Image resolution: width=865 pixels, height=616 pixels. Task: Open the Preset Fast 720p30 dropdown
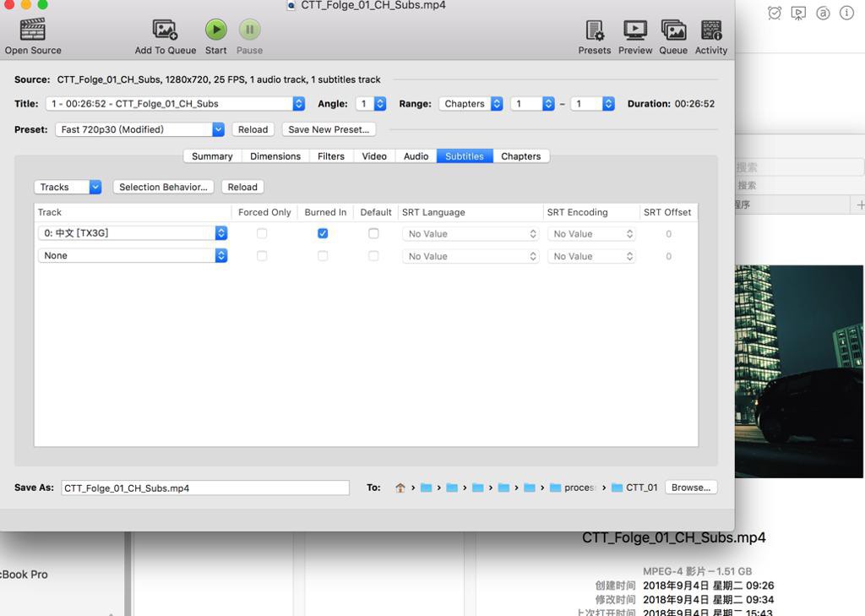point(139,130)
